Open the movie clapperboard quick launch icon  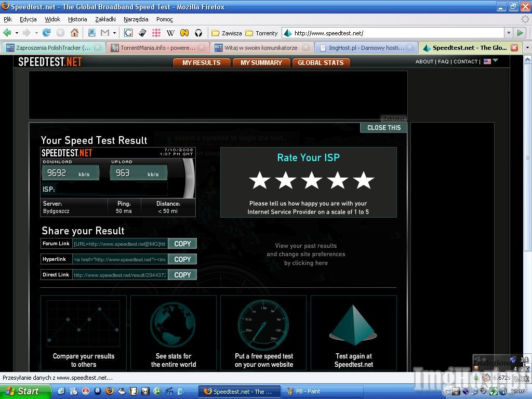click(169, 391)
